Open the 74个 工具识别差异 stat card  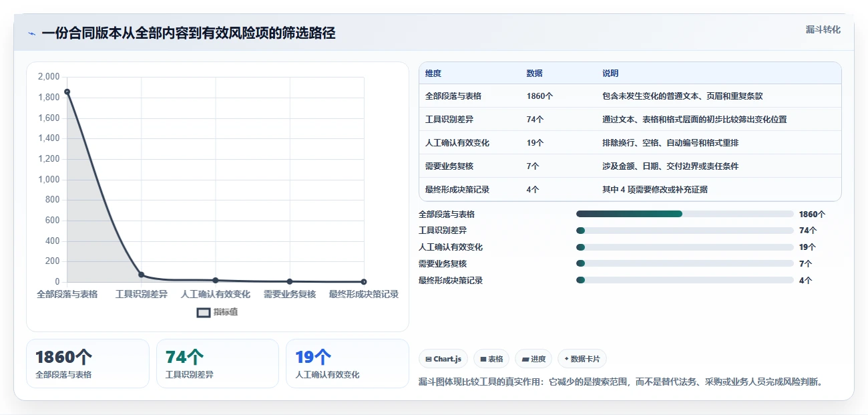click(218, 363)
